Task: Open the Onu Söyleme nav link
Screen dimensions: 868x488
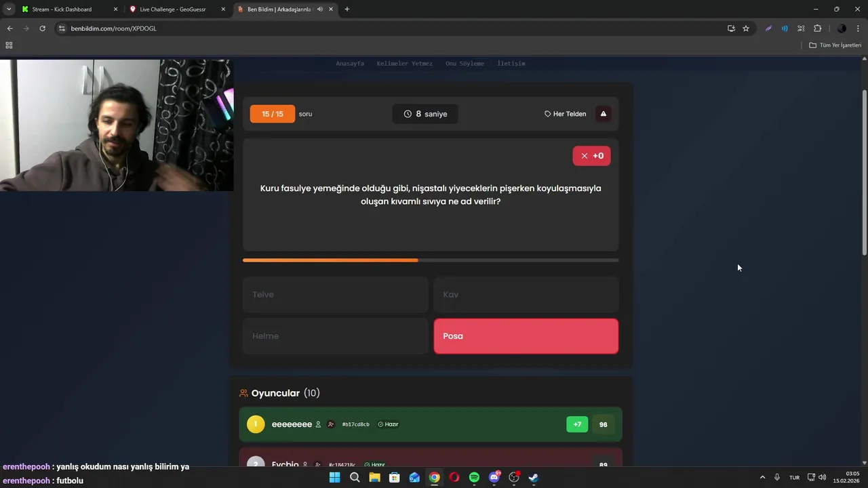Action: (465, 64)
